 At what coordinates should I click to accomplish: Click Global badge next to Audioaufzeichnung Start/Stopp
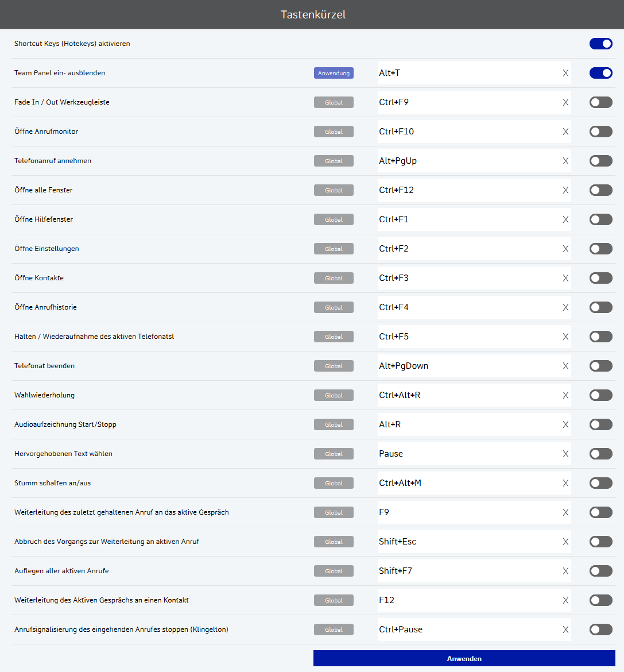coord(334,424)
